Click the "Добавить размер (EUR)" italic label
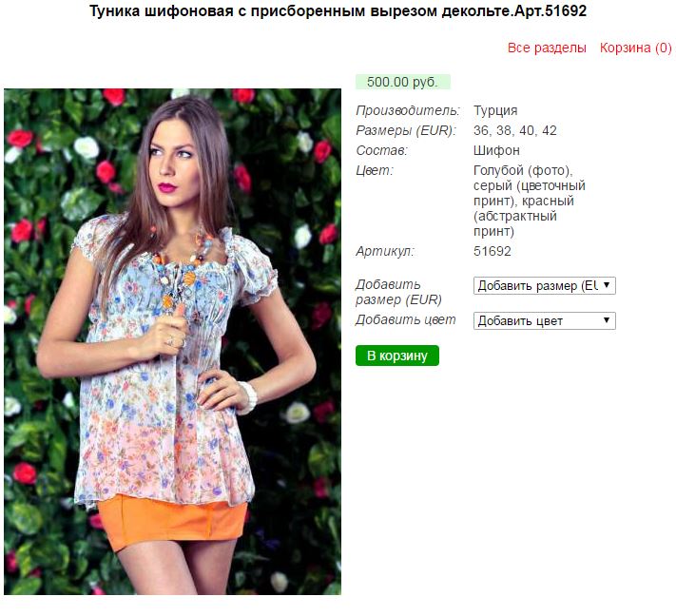 (398, 292)
